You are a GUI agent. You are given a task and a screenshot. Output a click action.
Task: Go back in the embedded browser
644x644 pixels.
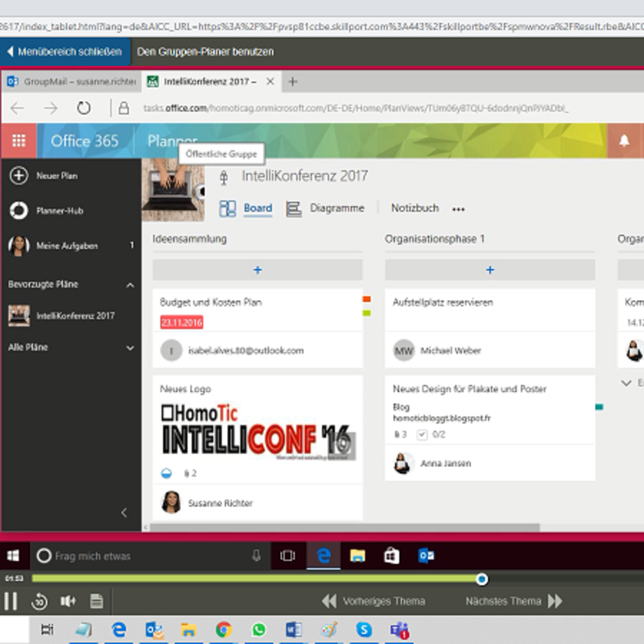pyautogui.click(x=18, y=109)
